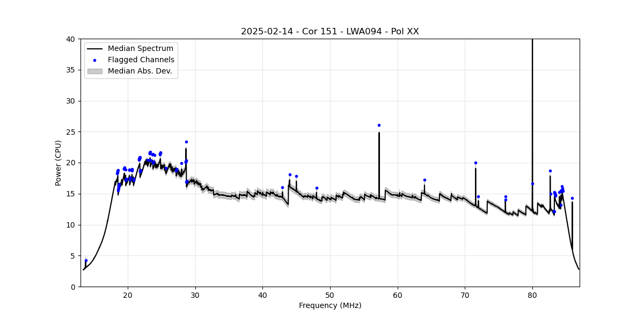Select the 'Flagged Channels' legend label
This screenshot has width=644, height=322.
[x=141, y=60]
